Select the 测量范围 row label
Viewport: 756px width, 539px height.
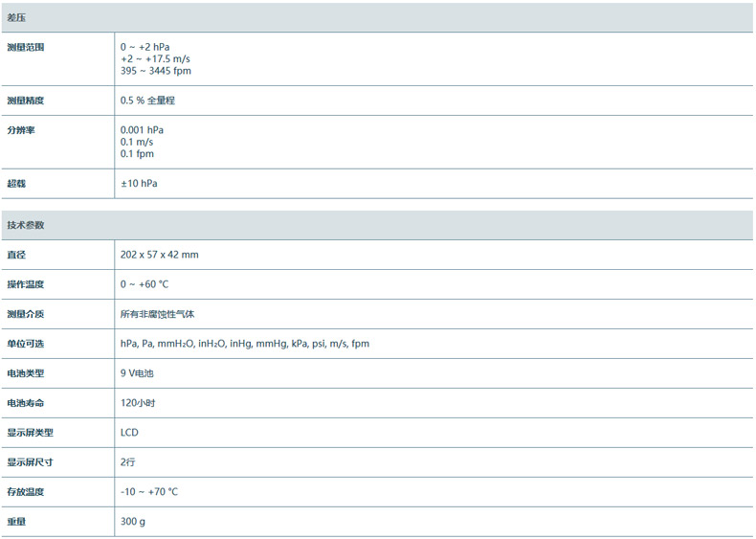coord(26,47)
